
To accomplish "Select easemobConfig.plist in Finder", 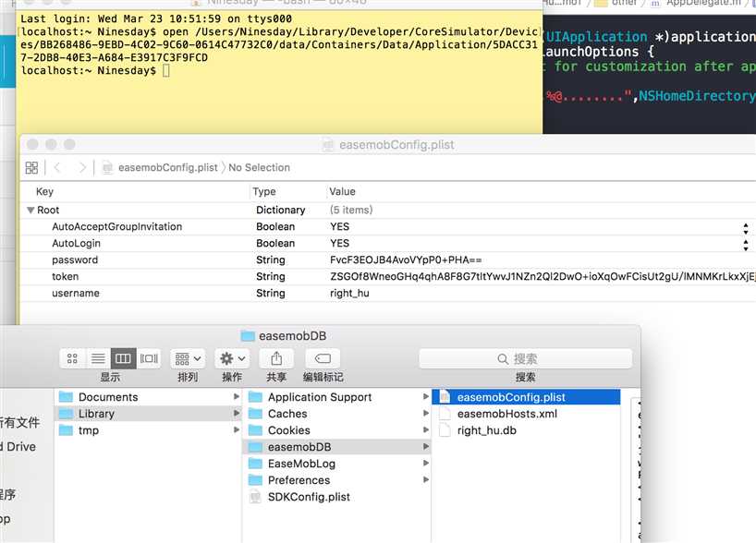I will click(527, 397).
